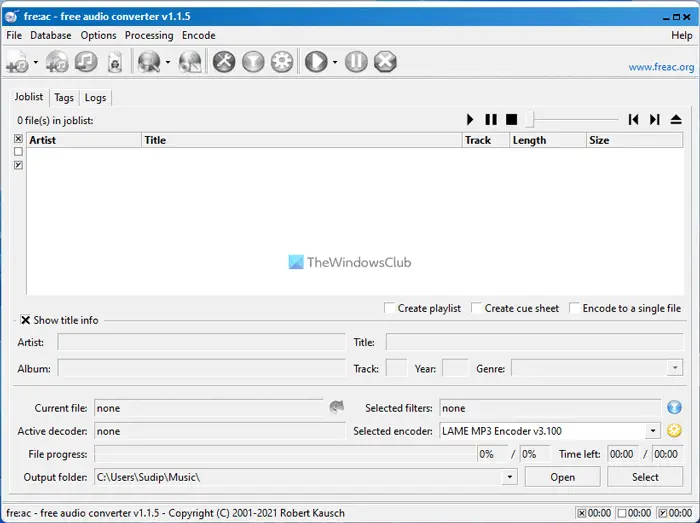Play the selected joblist track

(470, 120)
